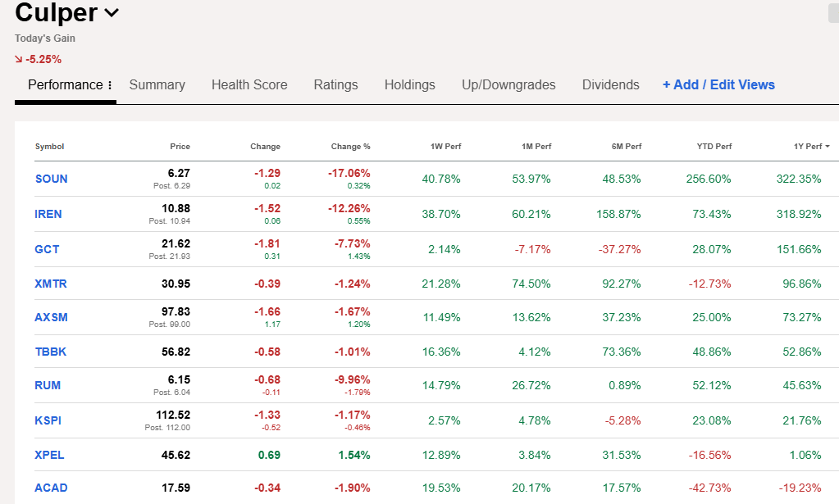Image resolution: width=839 pixels, height=504 pixels.
Task: Click RUM 6M performance 0.89%
Action: tap(624, 385)
